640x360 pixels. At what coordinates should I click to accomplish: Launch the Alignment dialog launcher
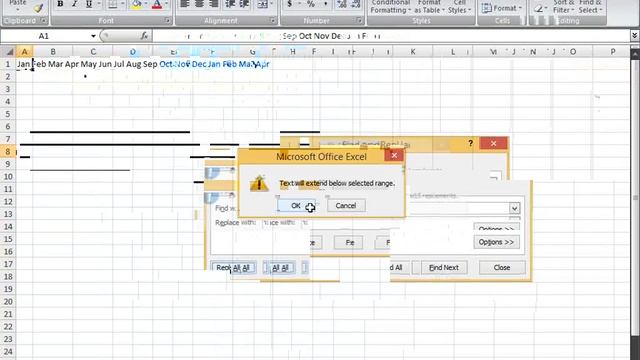(273, 20)
